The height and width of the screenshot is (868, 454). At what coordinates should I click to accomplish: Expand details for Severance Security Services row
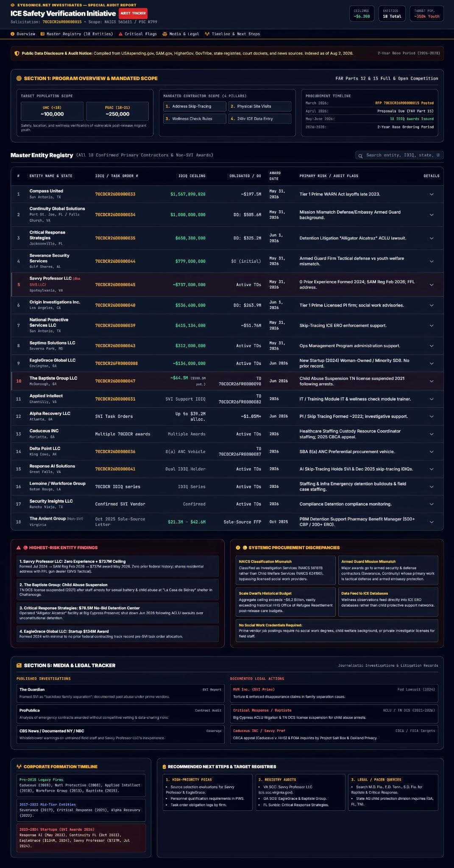pyautogui.click(x=432, y=261)
